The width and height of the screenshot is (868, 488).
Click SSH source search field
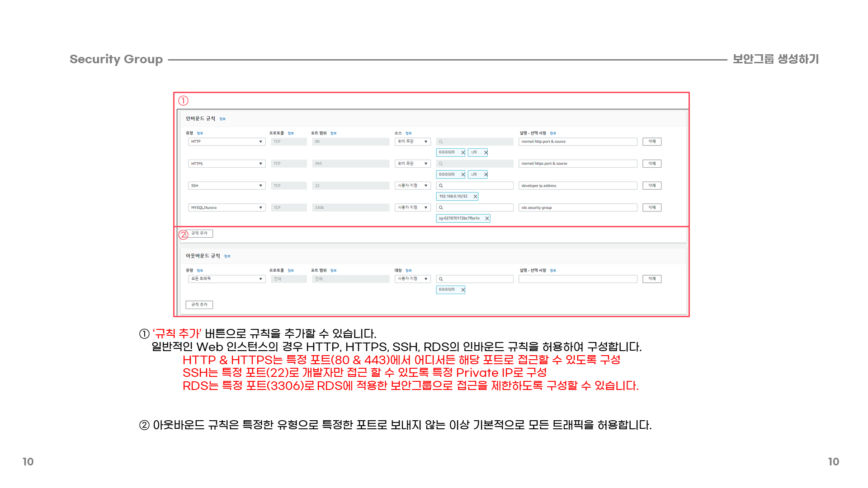[475, 186]
